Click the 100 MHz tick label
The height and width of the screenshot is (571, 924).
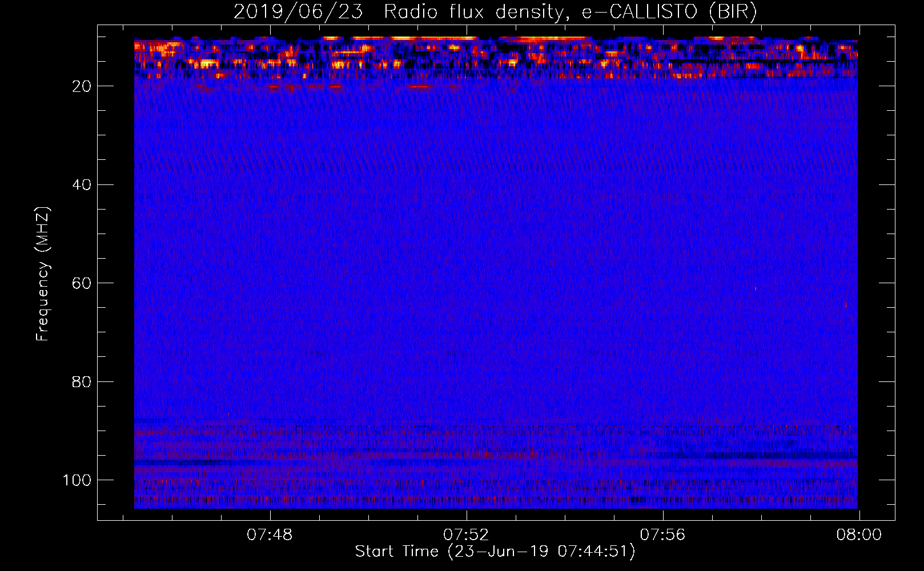click(x=77, y=480)
